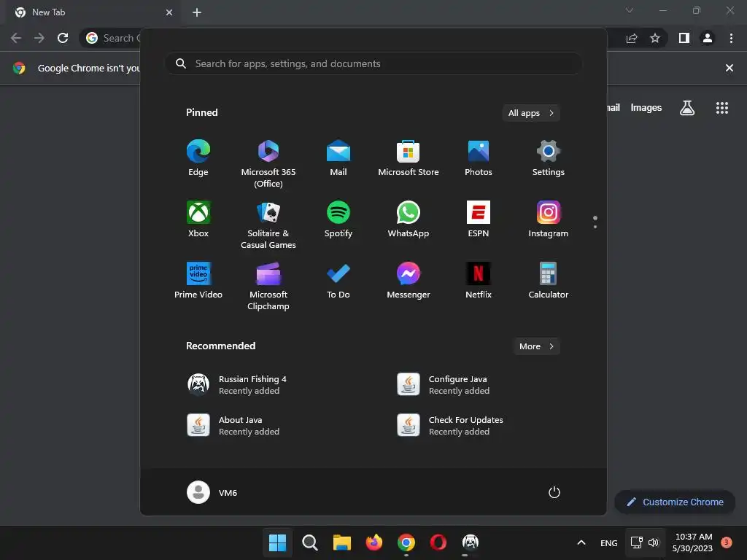Viewport: 747px width, 560px height.
Task: Open Solitaire & Casual Games
Action: click(268, 225)
